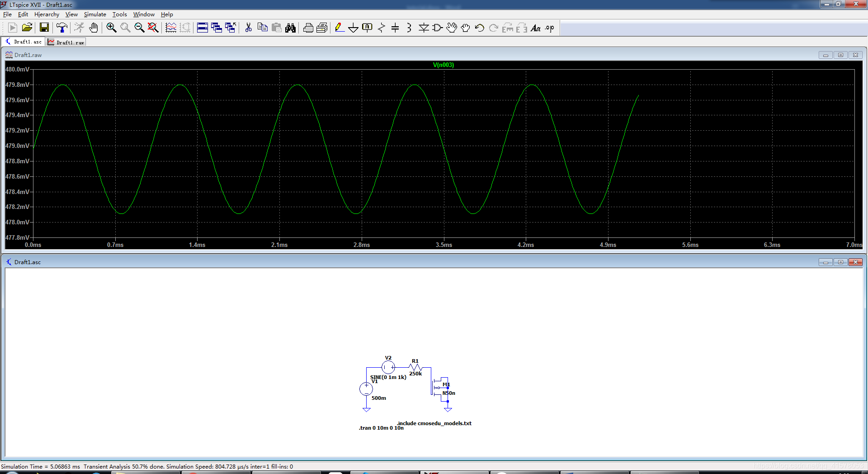
Task: Select the Move hand tool
Action: [451, 28]
